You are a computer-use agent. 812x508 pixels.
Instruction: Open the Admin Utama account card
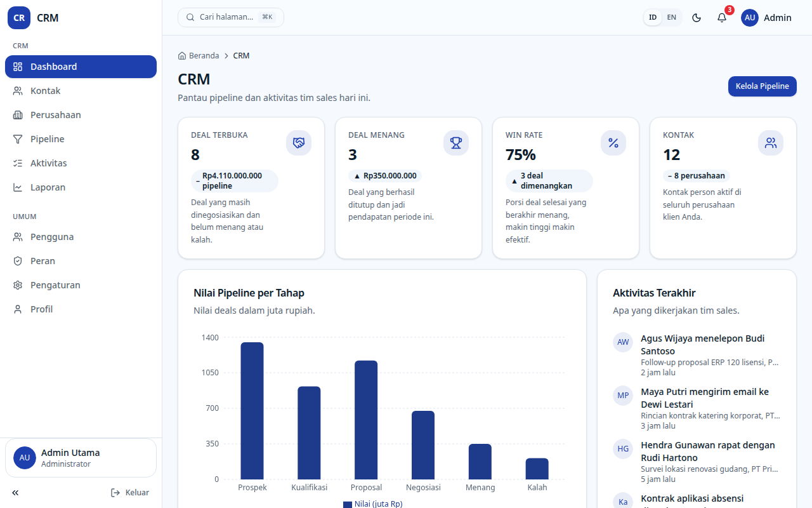(x=81, y=458)
